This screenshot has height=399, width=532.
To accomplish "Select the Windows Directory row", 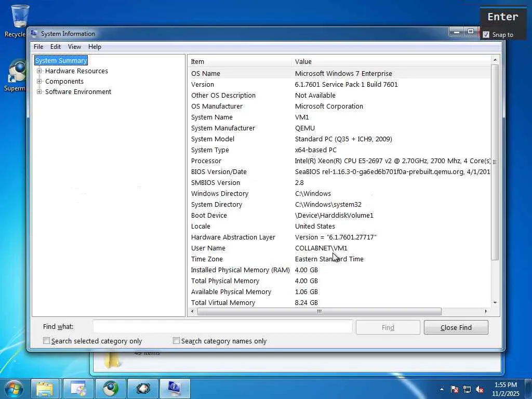I will (x=339, y=193).
